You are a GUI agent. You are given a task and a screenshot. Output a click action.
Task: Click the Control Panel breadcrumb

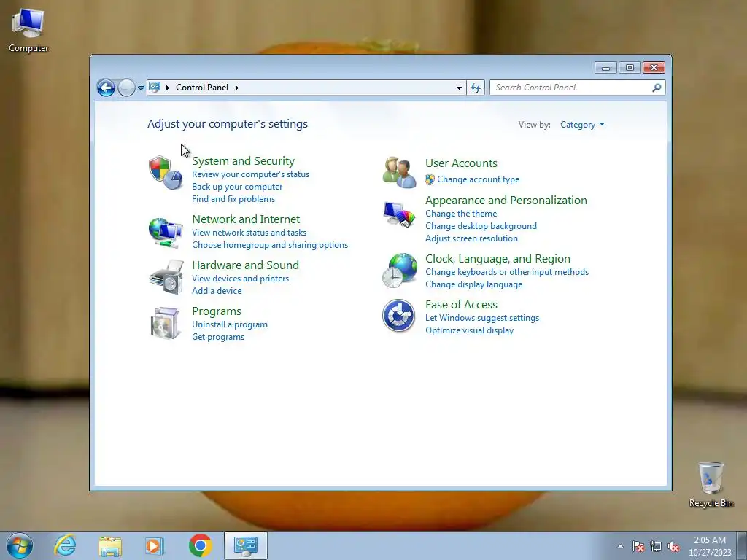pyautogui.click(x=202, y=87)
